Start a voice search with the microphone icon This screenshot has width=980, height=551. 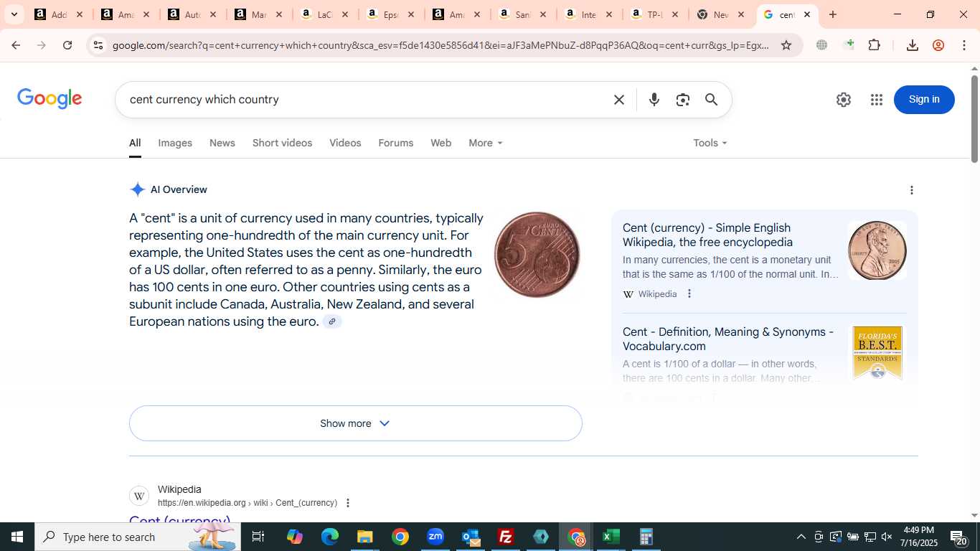click(654, 100)
